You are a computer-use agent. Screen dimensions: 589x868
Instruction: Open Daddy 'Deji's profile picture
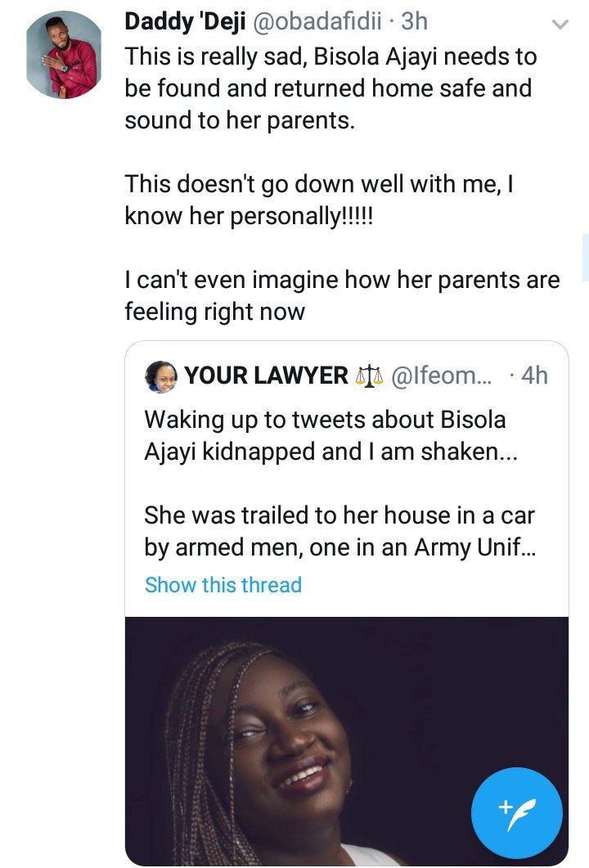[x=64, y=55]
